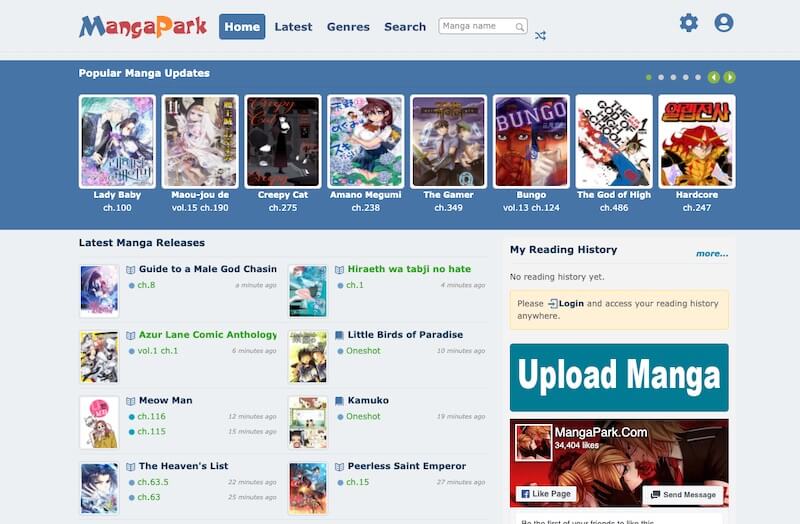
Task: Open Maou-jou de cover thumbnail
Action: coord(200,142)
